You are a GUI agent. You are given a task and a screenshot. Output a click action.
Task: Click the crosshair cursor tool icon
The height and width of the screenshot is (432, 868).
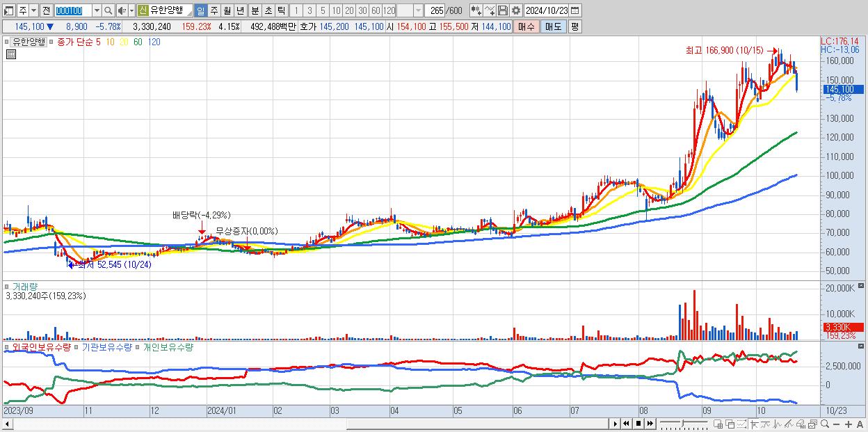pos(754,424)
